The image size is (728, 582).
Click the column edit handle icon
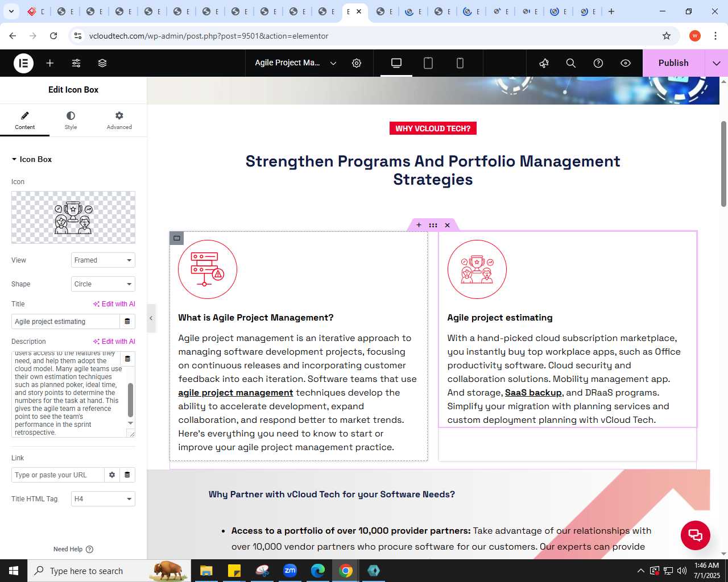177,238
